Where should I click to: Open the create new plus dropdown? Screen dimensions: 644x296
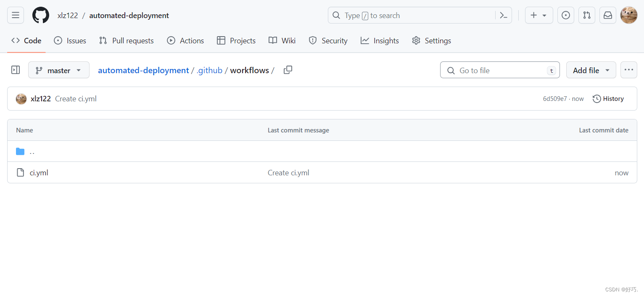[539, 15]
